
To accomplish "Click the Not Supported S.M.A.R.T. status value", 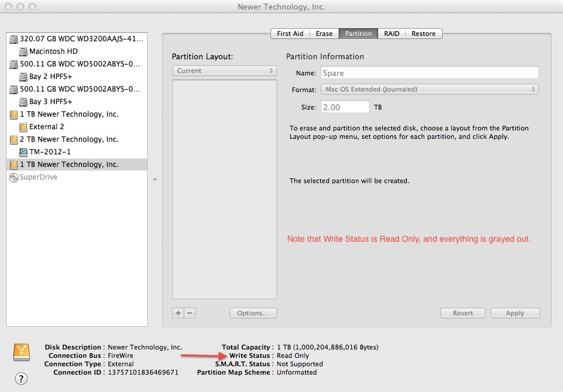I will coord(300,364).
